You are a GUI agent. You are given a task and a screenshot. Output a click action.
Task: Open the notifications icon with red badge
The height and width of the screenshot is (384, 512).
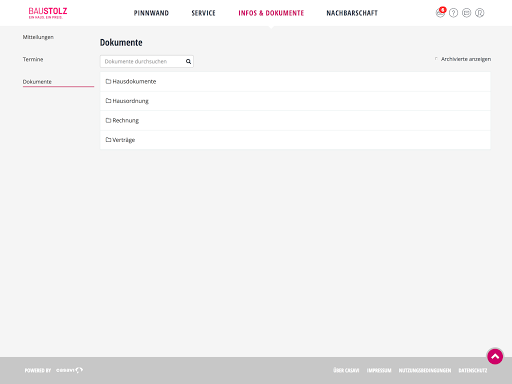point(440,13)
